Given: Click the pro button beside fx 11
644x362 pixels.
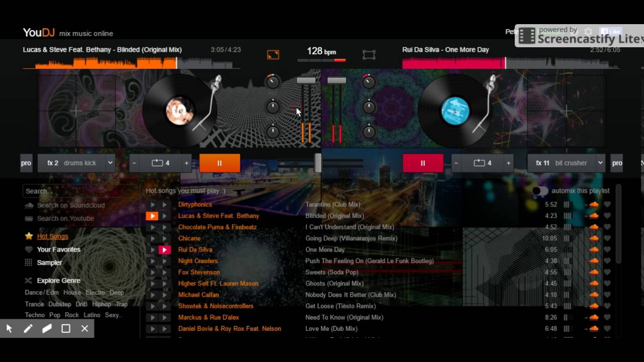Looking at the screenshot, I should point(617,163).
